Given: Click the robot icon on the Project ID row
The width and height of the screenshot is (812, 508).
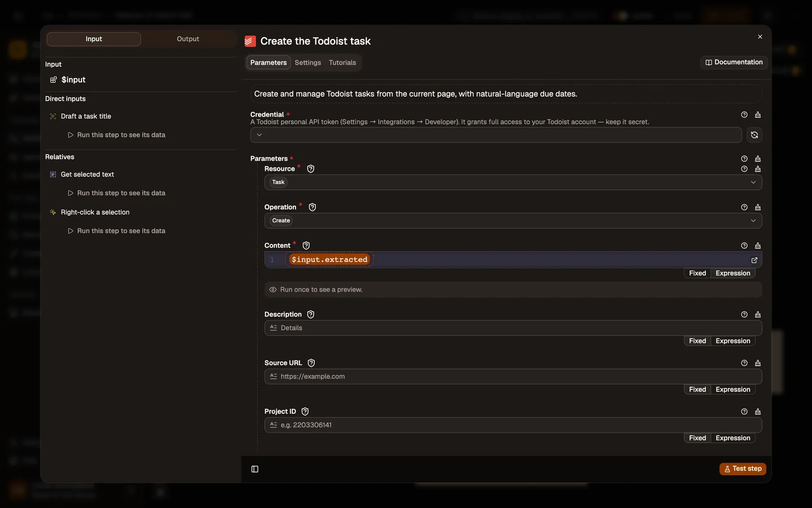Looking at the screenshot, I should [x=758, y=412].
